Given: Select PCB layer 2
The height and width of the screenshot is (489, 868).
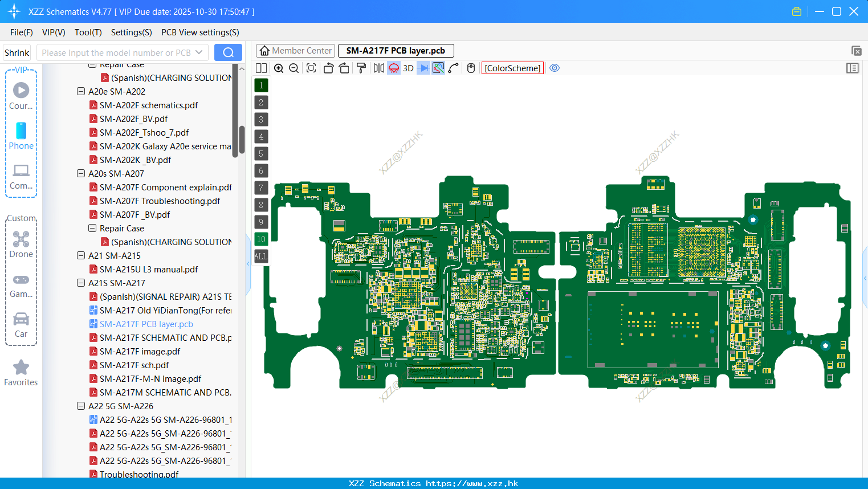Looking at the screenshot, I should point(261,103).
